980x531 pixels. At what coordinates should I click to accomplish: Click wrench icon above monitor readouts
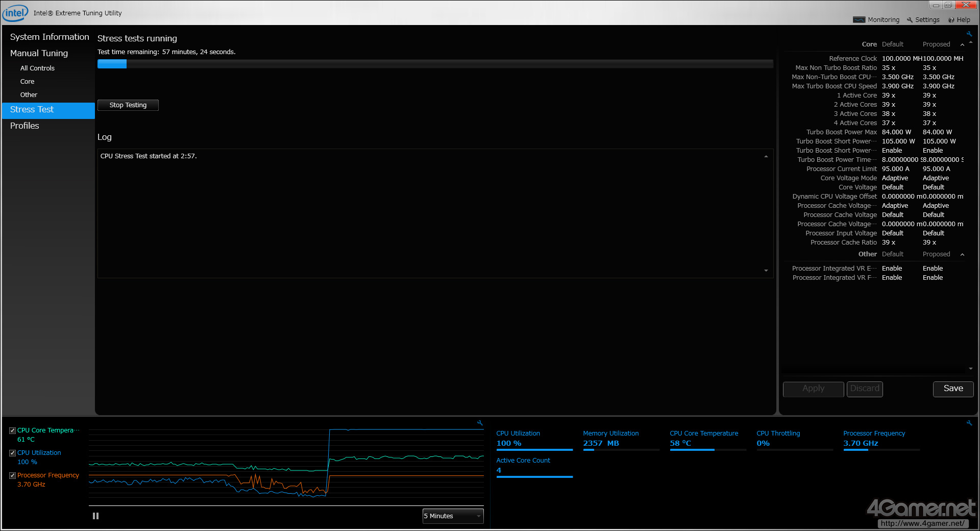click(969, 423)
